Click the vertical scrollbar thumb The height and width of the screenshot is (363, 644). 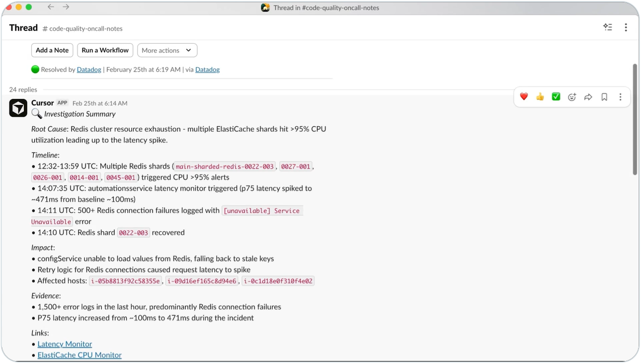click(635, 119)
